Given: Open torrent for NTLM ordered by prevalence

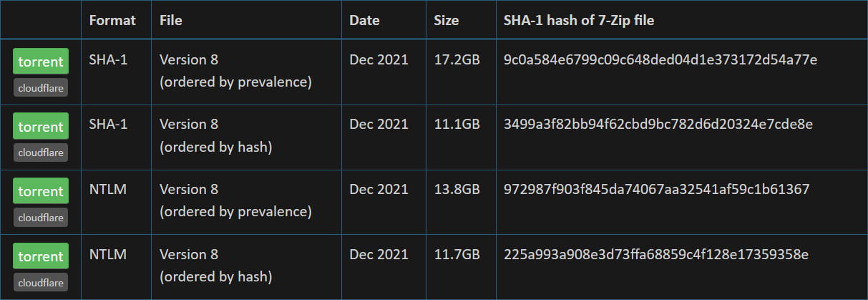Looking at the screenshot, I should coord(41,191).
